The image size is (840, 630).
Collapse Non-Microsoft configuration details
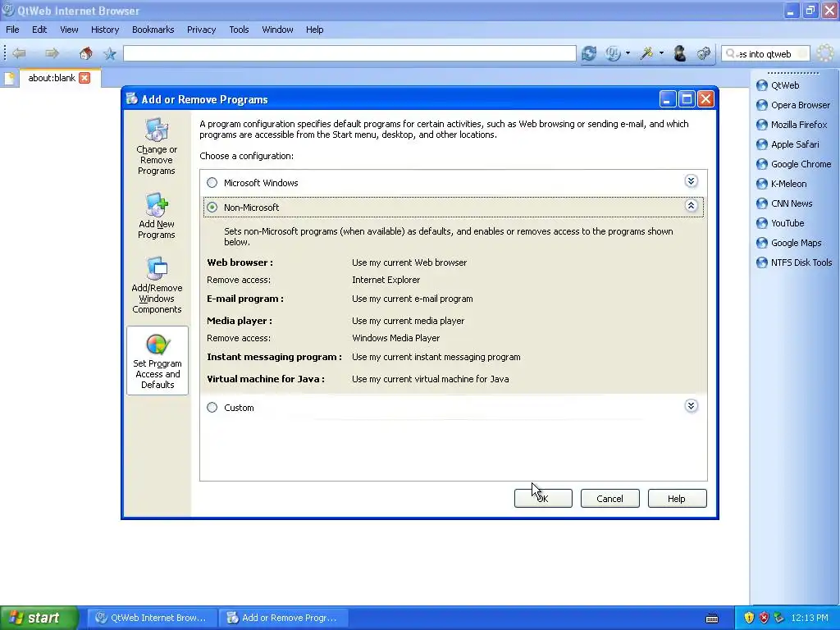[691, 206]
